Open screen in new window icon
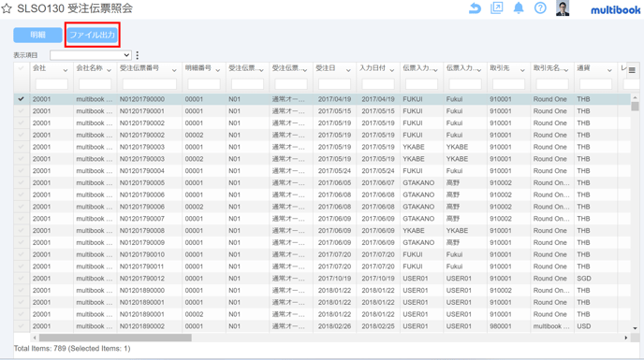The image size is (644, 360). coord(496,7)
